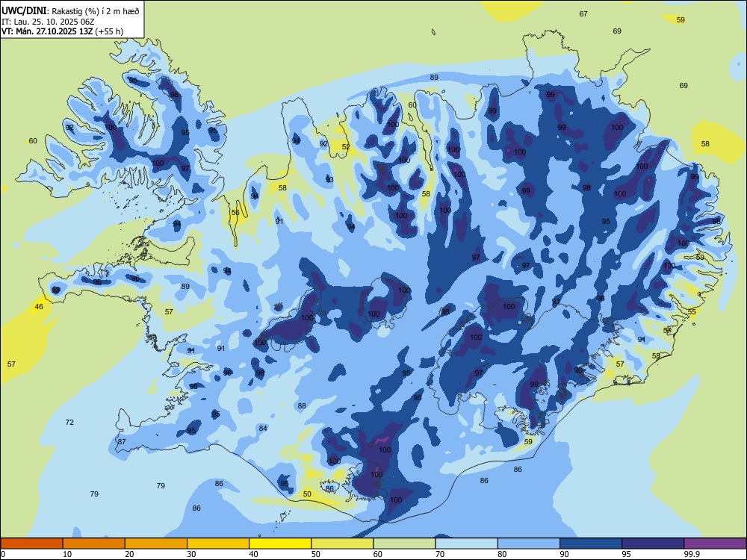Click the legend tick label 80
747x560 pixels.
503,554
